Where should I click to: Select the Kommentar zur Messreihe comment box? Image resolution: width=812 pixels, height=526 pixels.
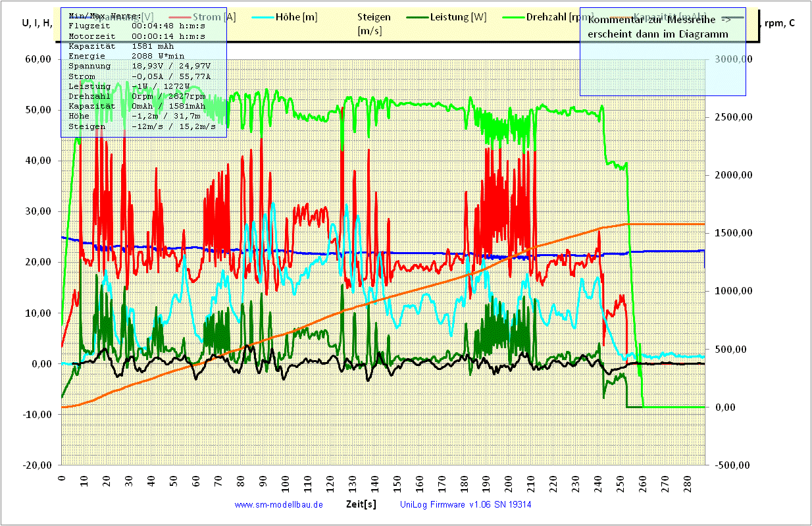click(663, 52)
